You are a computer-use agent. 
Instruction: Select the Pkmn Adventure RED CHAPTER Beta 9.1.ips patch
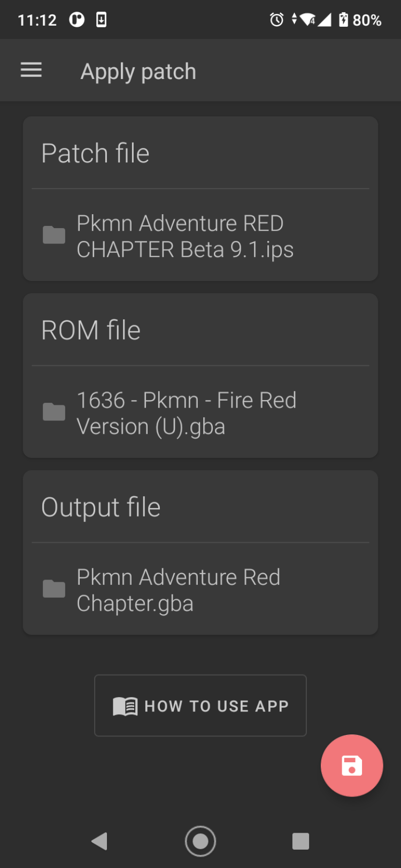pyautogui.click(x=185, y=236)
